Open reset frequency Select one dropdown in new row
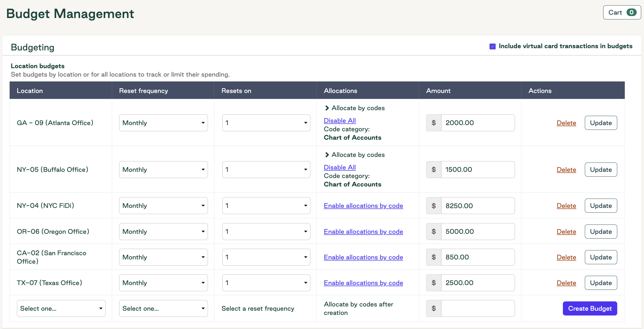Image resolution: width=644 pixels, height=329 pixels. click(163, 308)
